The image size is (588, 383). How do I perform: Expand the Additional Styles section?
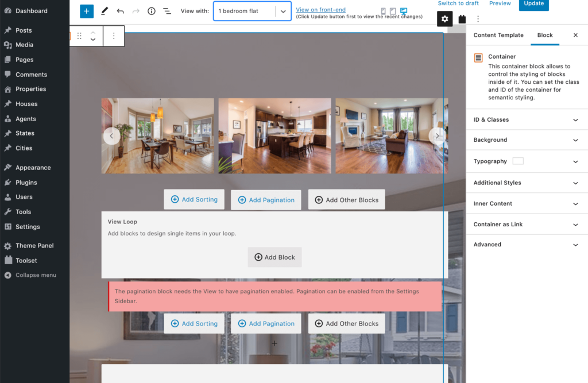[x=527, y=183]
